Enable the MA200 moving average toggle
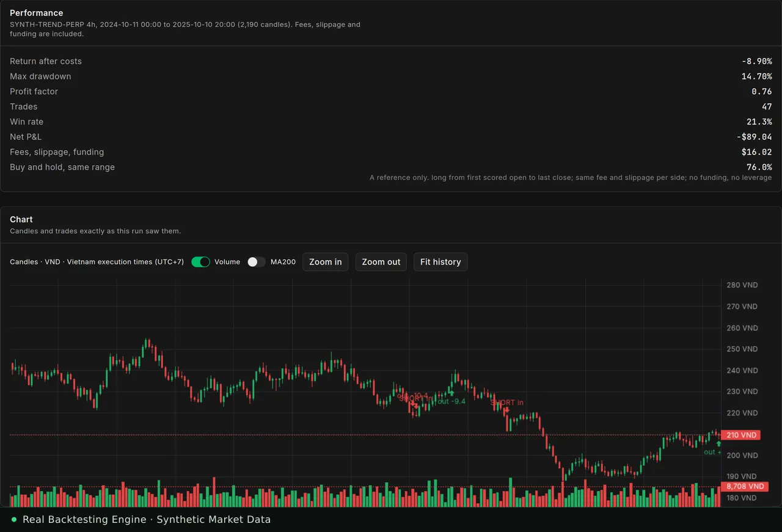The width and height of the screenshot is (782, 532). click(x=257, y=262)
